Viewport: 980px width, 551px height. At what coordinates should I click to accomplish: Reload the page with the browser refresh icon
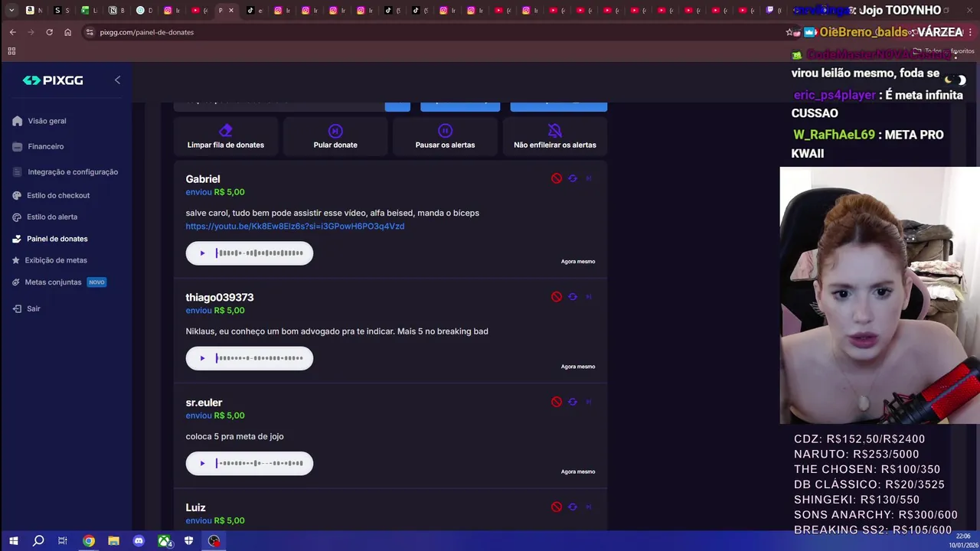tap(49, 32)
